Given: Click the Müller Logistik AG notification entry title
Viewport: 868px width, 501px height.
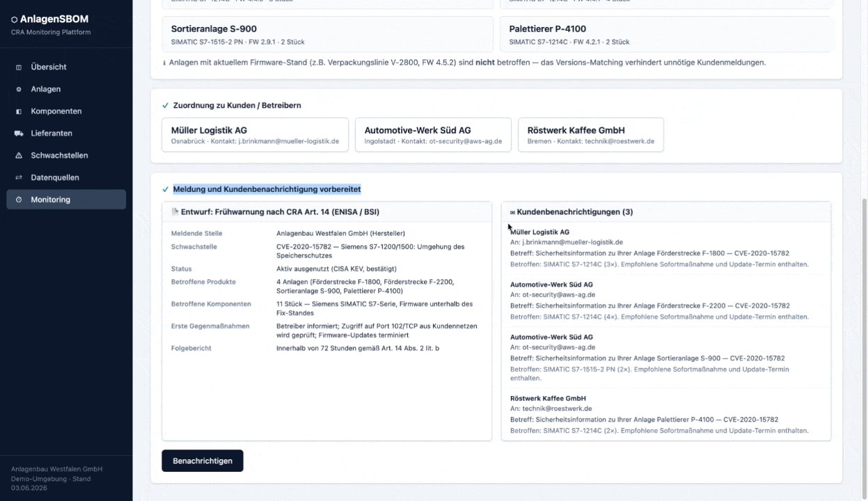Looking at the screenshot, I should click(539, 232).
